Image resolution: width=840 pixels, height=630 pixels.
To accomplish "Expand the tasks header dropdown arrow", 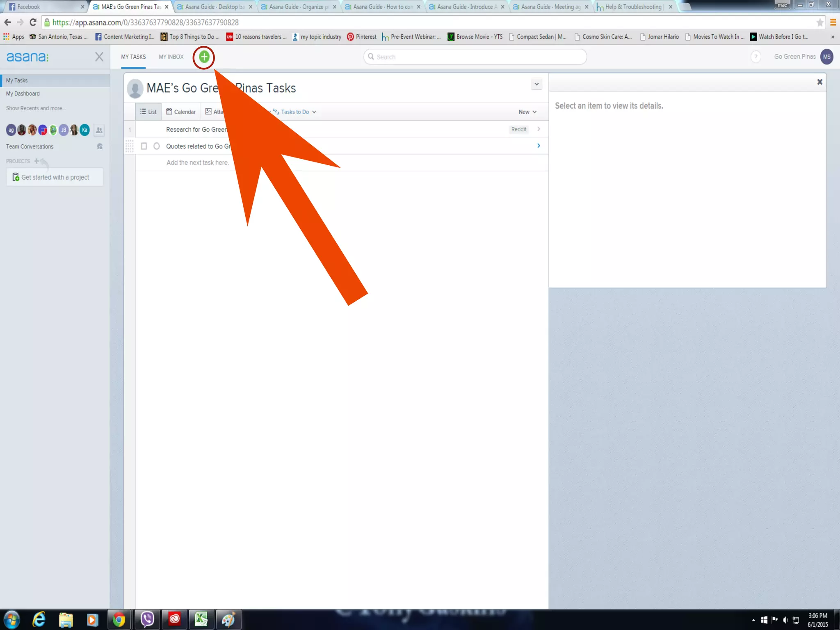I will point(536,84).
